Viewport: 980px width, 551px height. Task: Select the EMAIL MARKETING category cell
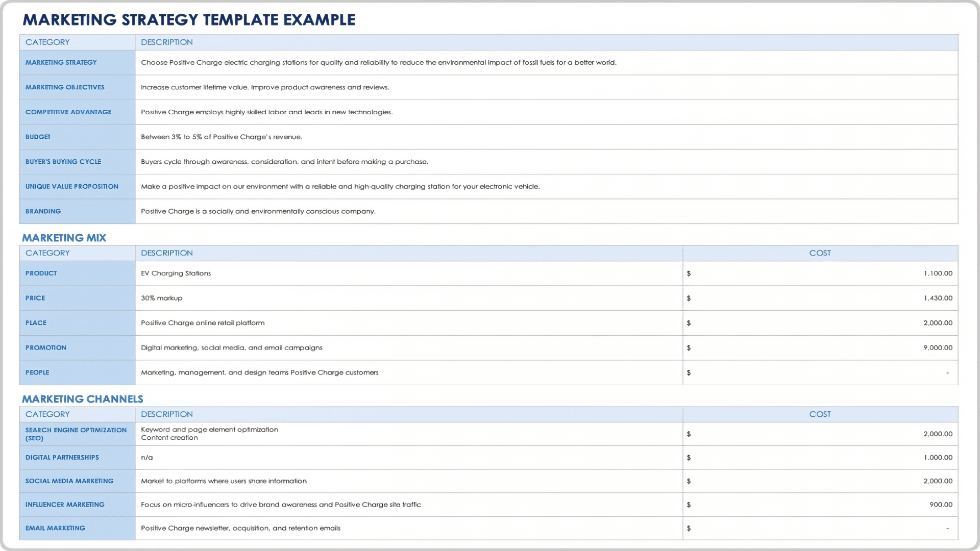[x=77, y=528]
